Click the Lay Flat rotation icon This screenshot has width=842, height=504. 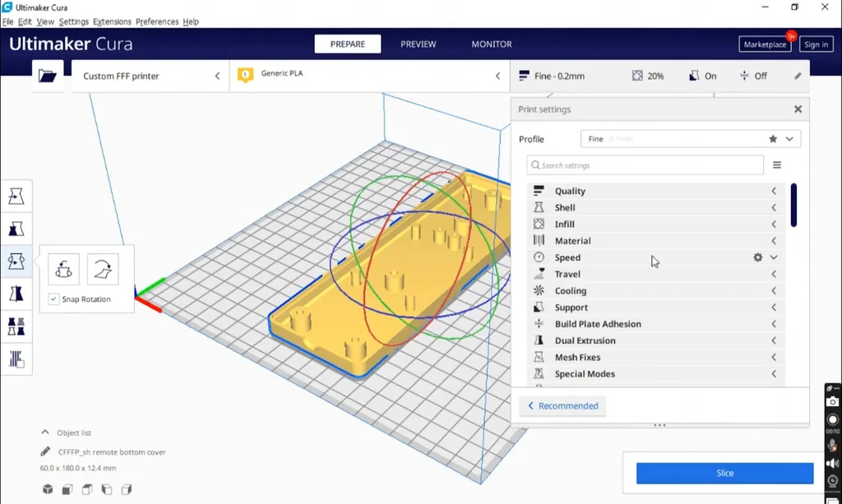tap(103, 269)
